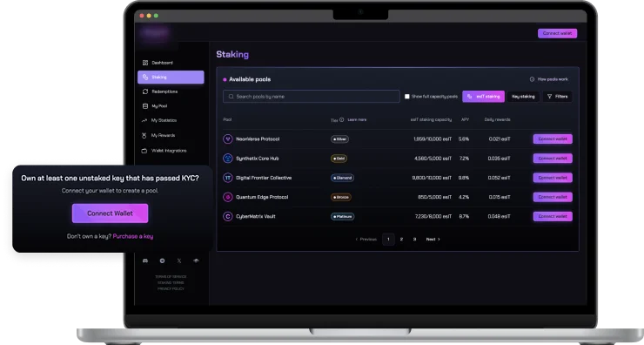Click the 9.8% APY value
The height and width of the screenshot is (345, 644).
(464, 178)
